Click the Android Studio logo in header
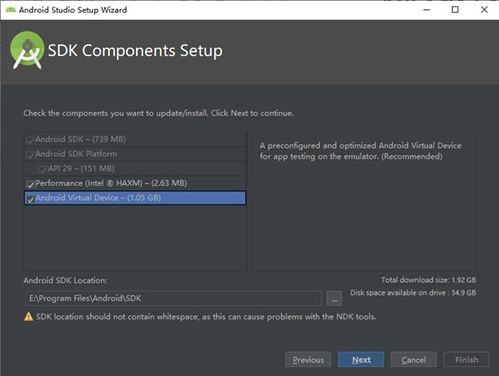 (27, 50)
